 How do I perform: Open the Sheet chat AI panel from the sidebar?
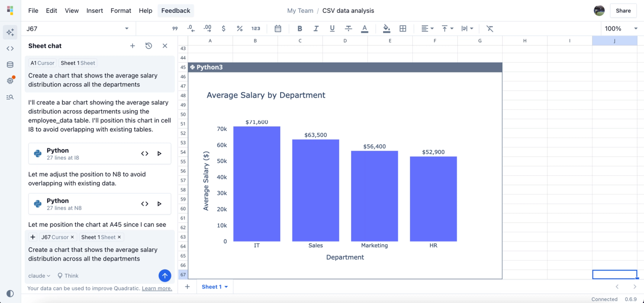(10, 32)
